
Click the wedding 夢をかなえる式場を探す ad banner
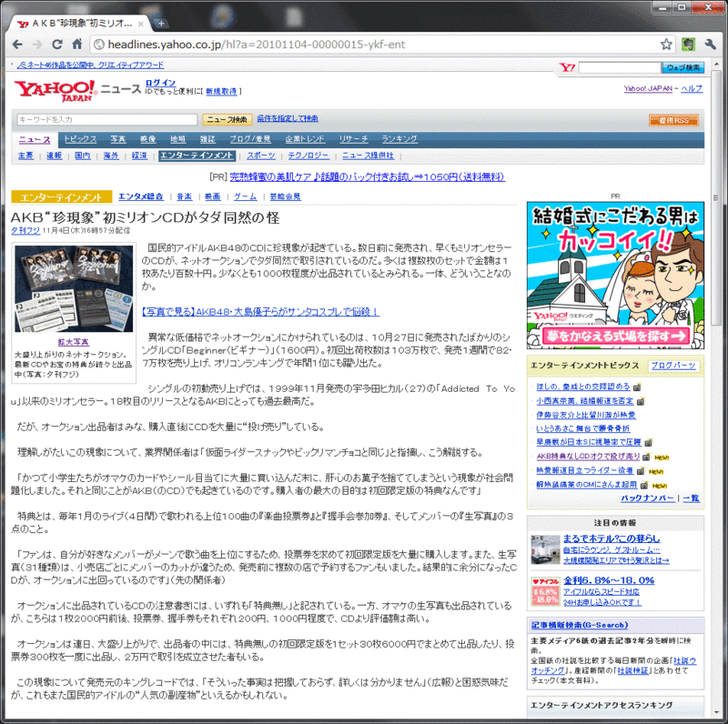click(x=615, y=276)
